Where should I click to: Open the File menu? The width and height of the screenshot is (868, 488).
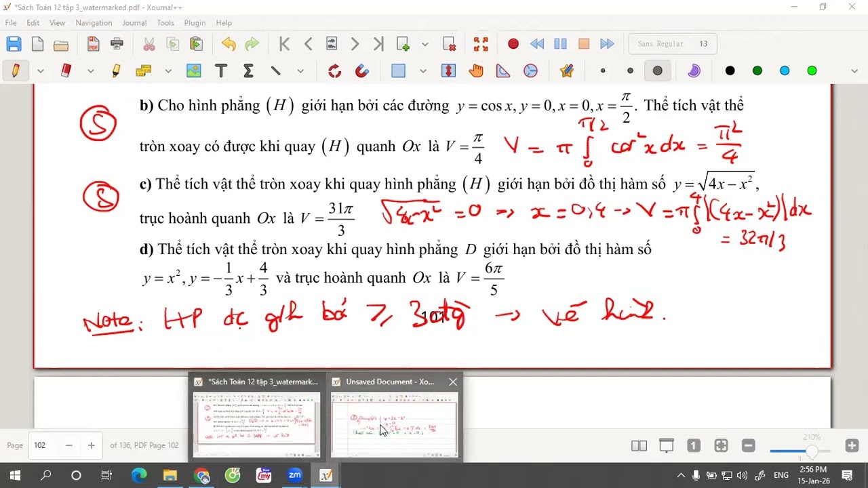pyautogui.click(x=11, y=22)
